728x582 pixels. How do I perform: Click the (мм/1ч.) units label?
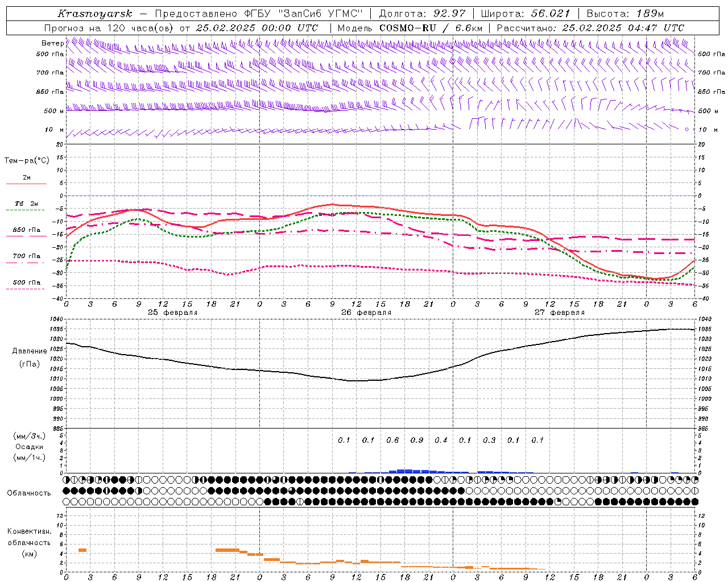coord(30,458)
